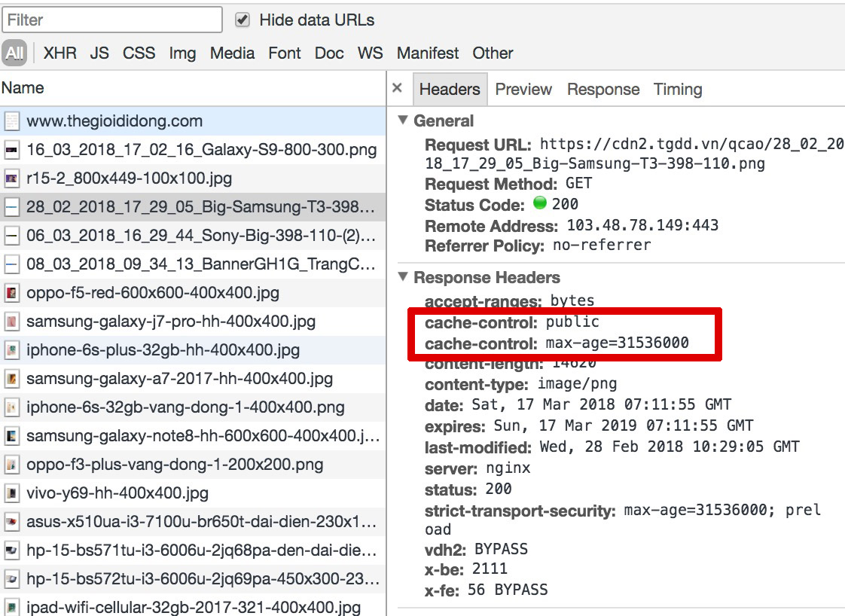Image resolution: width=845 pixels, height=616 pixels.
Task: Click the icon for samsung-galaxy-j7-pro-hh file
Action: (x=11, y=322)
